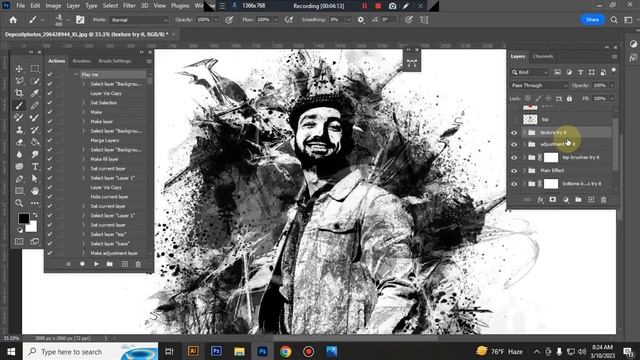Create new group folder in Layers panel

pos(578,200)
